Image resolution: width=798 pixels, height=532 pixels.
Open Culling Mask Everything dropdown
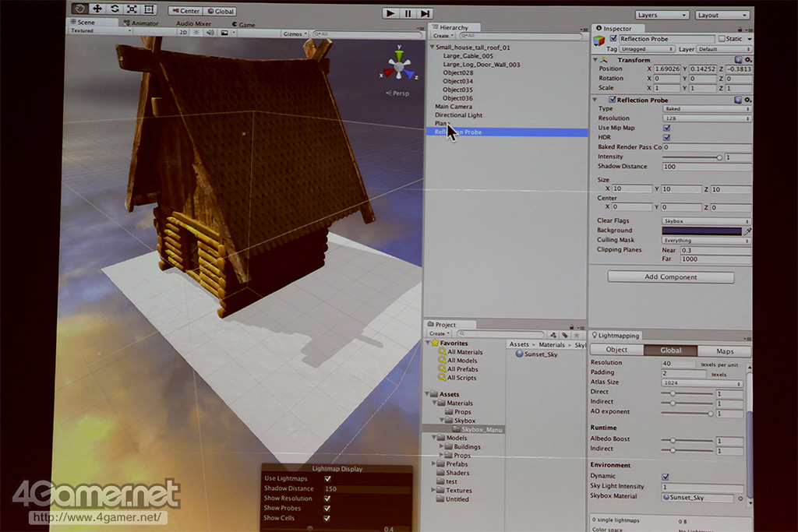706,240
